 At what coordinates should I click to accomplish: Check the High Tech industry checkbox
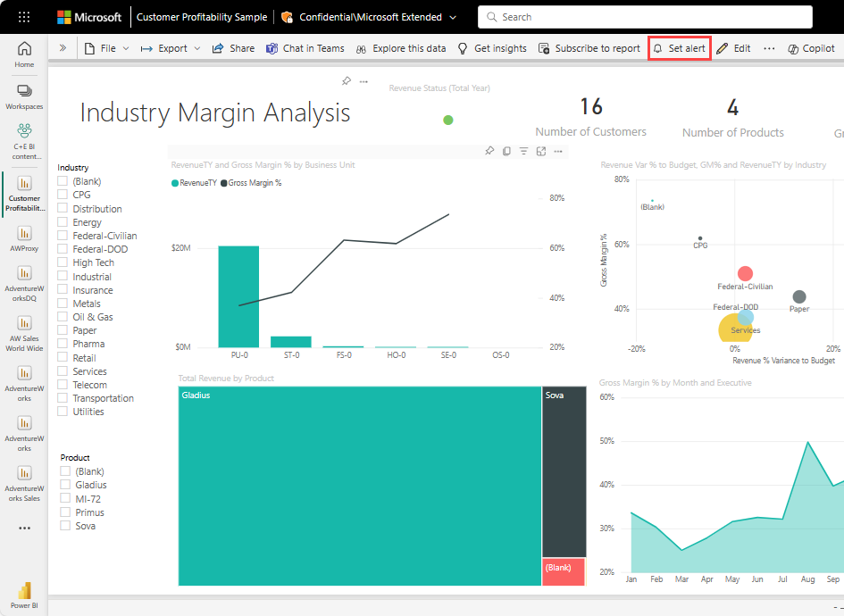(63, 262)
